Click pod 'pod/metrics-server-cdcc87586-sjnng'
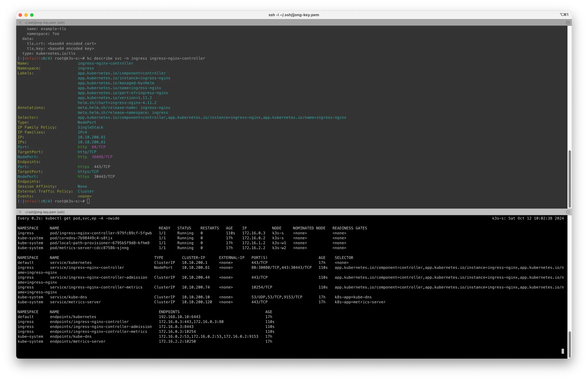 pyautogui.click(x=89, y=248)
